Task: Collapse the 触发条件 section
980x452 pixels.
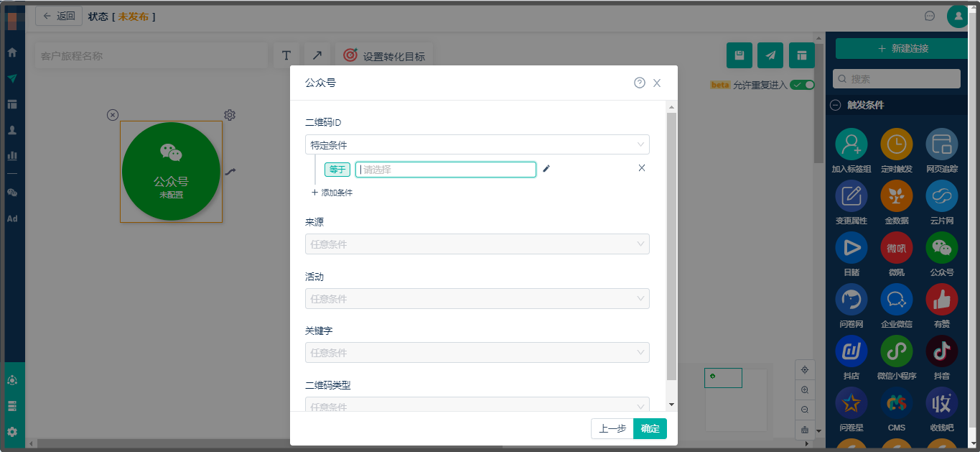Action: click(836, 105)
